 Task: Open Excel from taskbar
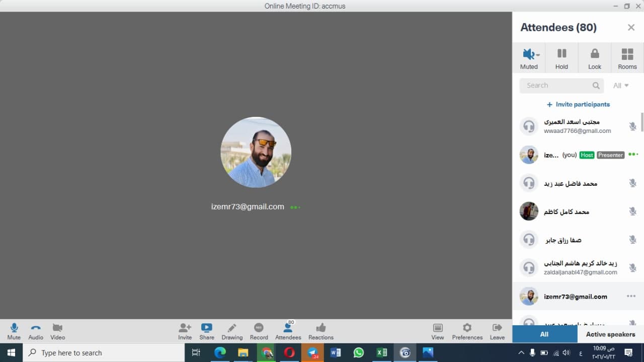pyautogui.click(x=382, y=352)
